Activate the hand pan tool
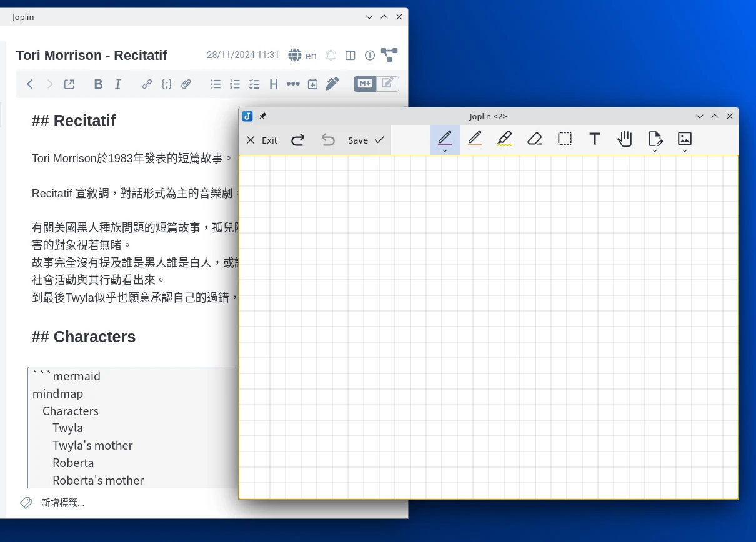Image resolution: width=756 pixels, height=542 pixels. [x=624, y=139]
